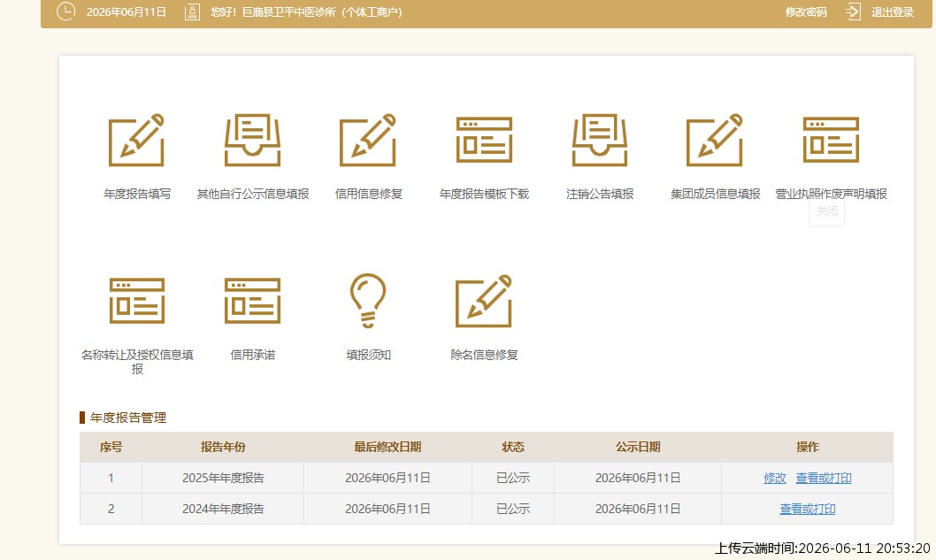Click the 填报须知 label
Viewport: 936px width, 560px height.
(x=368, y=355)
